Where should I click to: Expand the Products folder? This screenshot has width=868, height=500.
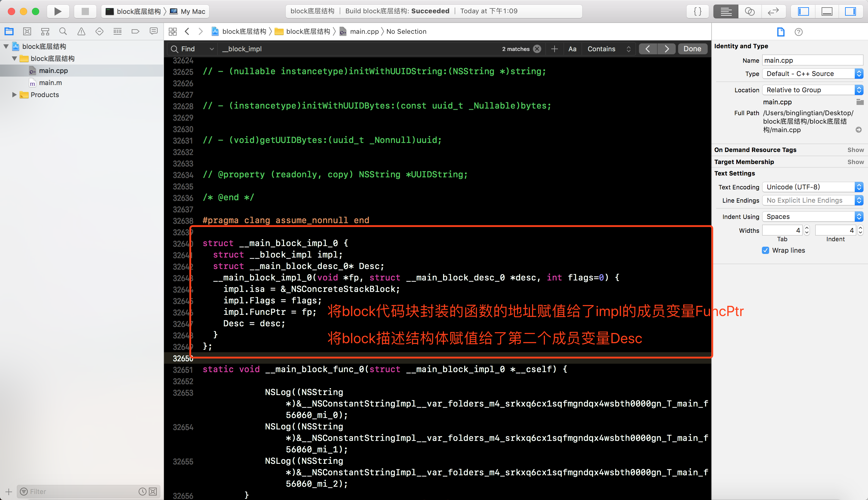point(14,94)
